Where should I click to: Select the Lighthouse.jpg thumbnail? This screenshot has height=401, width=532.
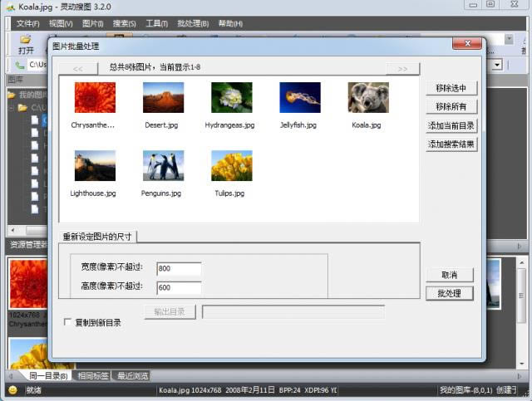point(95,166)
